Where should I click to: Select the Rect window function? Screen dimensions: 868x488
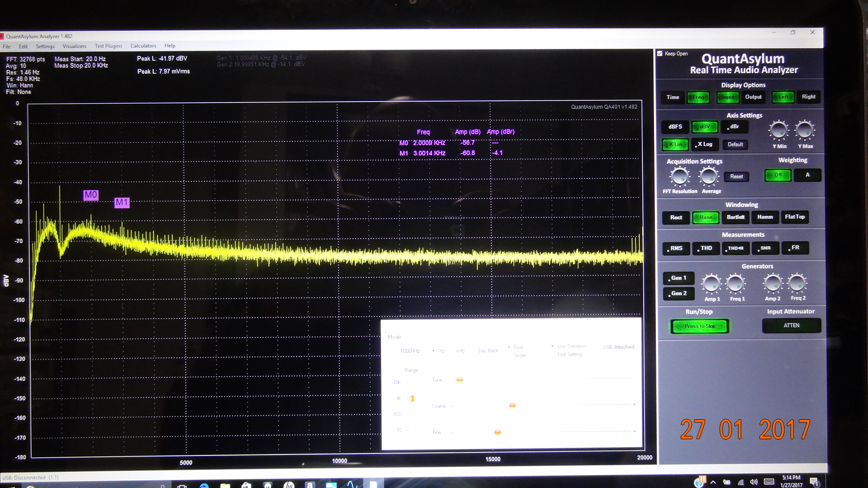[676, 218]
